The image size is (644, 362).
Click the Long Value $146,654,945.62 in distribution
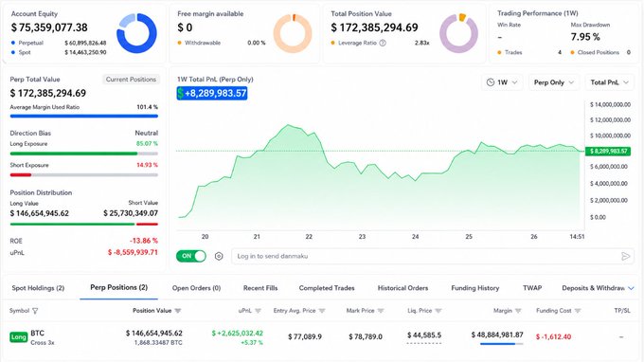[40, 213]
